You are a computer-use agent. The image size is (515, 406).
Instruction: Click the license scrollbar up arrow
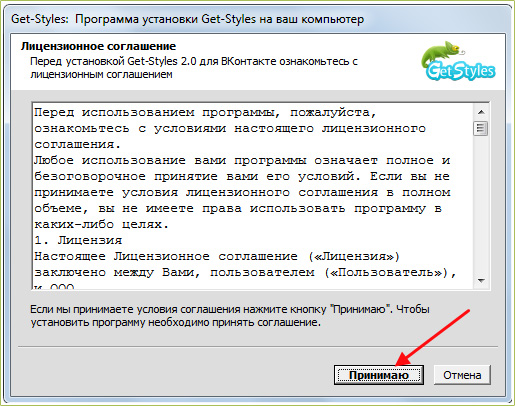481,112
